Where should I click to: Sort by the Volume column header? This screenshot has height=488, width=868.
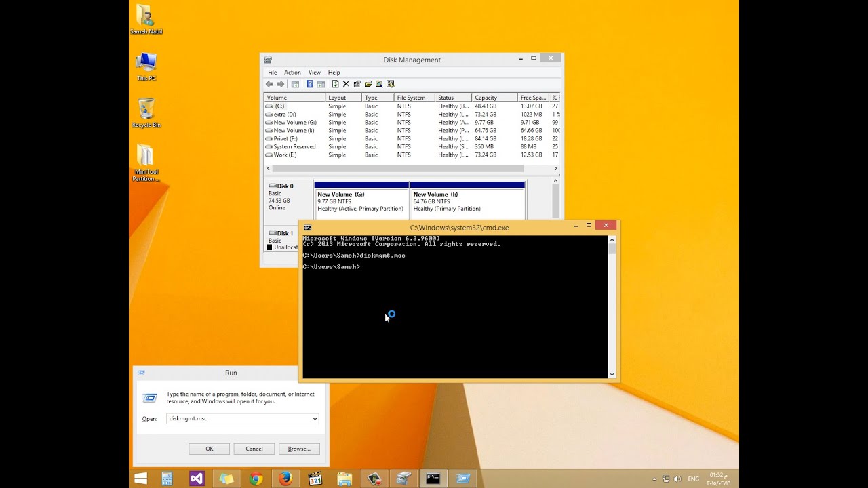[294, 98]
